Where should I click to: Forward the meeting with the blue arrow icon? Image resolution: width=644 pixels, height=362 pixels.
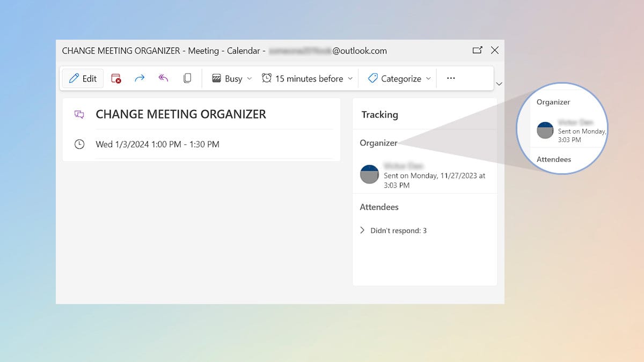(x=140, y=78)
